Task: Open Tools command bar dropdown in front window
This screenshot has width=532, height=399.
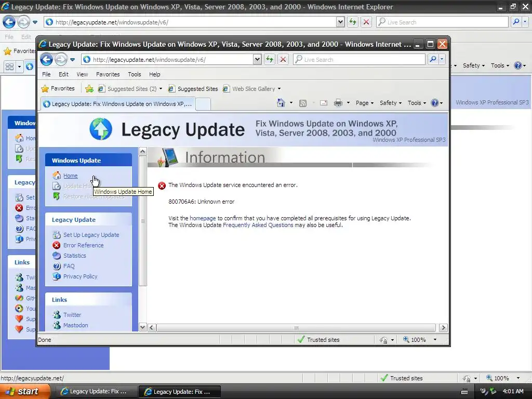Action: (417, 103)
